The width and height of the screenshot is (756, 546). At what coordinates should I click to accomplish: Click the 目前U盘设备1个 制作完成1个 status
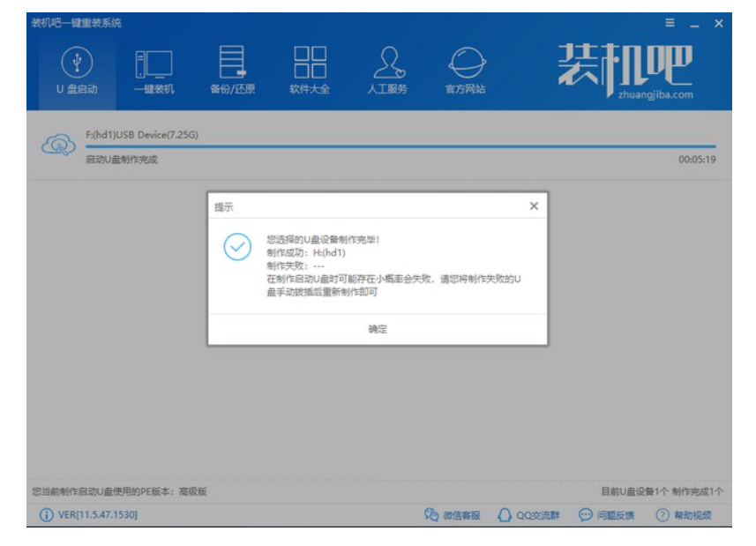[662, 491]
